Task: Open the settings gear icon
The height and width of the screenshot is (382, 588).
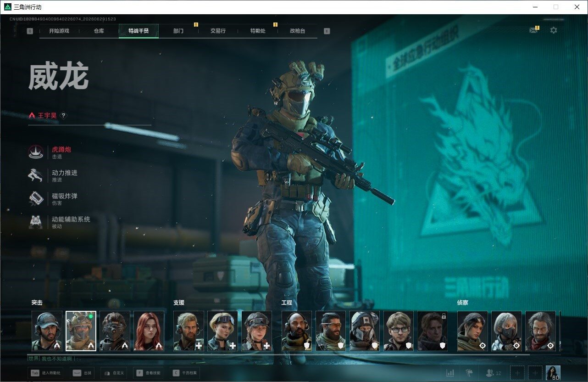Action: tap(554, 30)
